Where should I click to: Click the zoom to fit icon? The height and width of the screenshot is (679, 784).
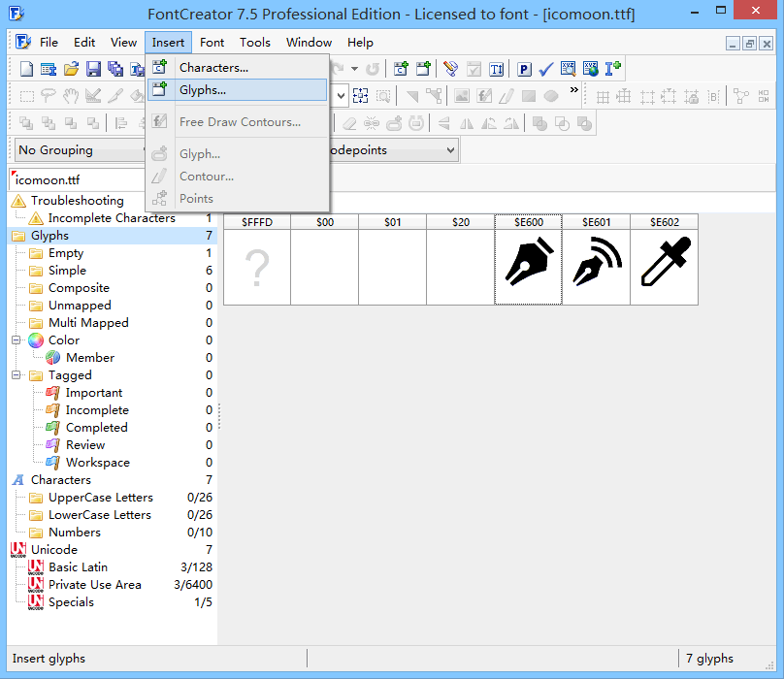click(361, 95)
